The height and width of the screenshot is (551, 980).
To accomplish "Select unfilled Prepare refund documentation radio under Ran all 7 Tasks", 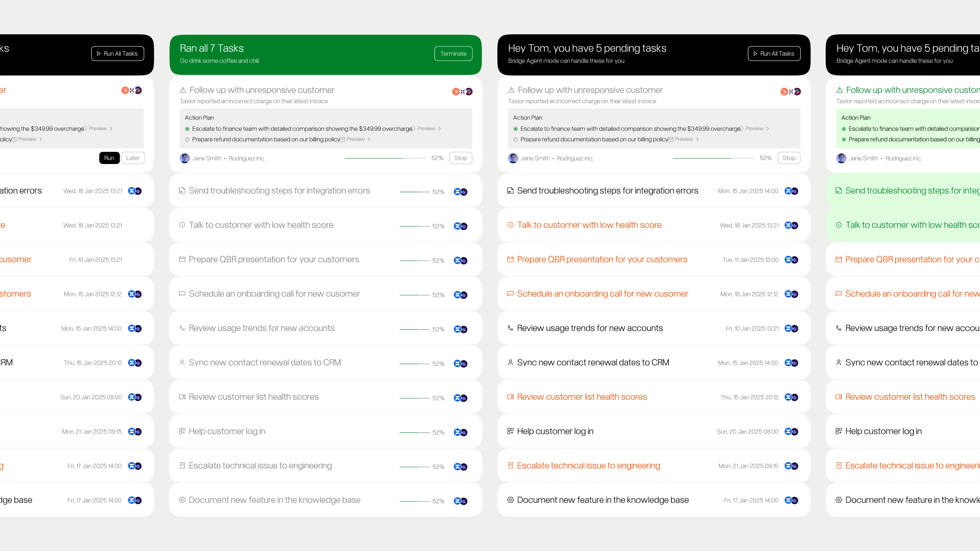I will (x=187, y=140).
